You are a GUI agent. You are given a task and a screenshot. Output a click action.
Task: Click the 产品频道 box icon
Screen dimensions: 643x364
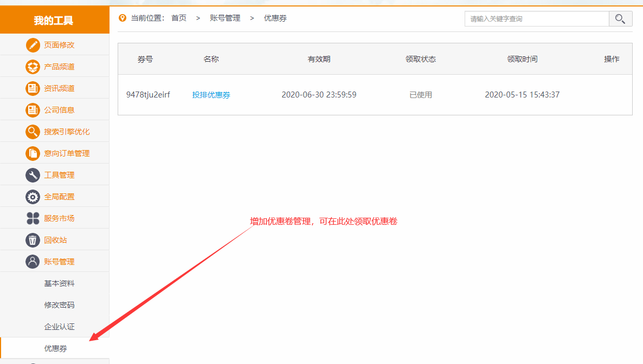point(33,67)
